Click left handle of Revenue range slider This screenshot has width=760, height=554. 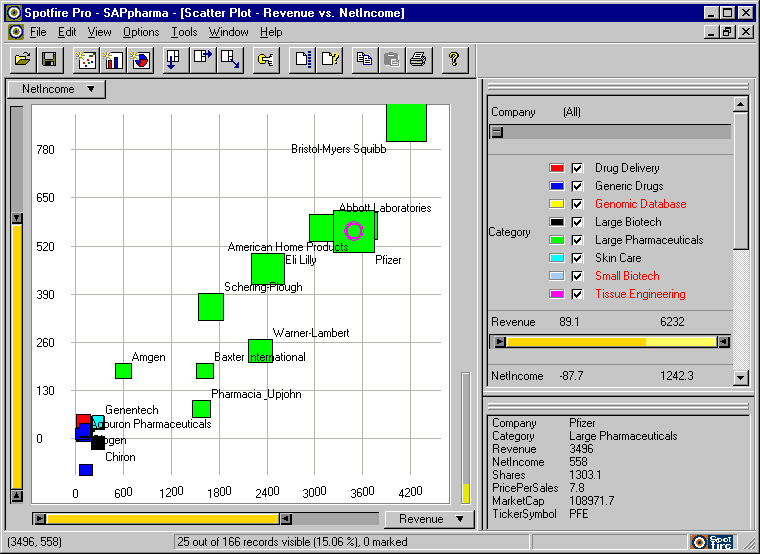(500, 342)
